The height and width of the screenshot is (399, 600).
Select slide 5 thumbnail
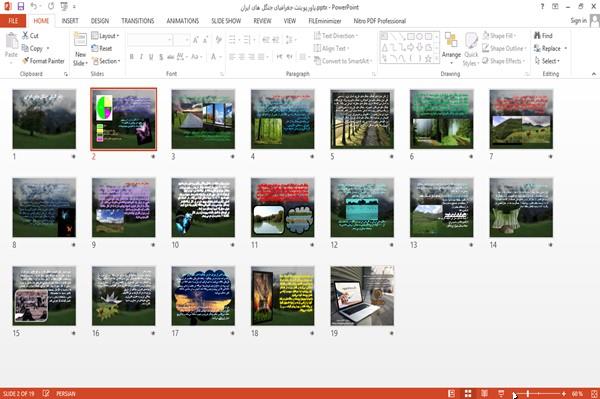(x=362, y=119)
